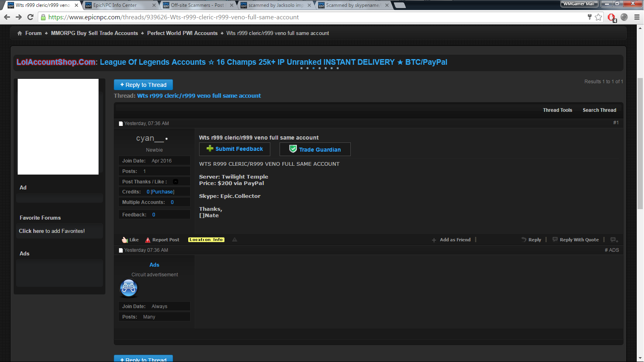Click the Location Info yellow badge

click(206, 240)
